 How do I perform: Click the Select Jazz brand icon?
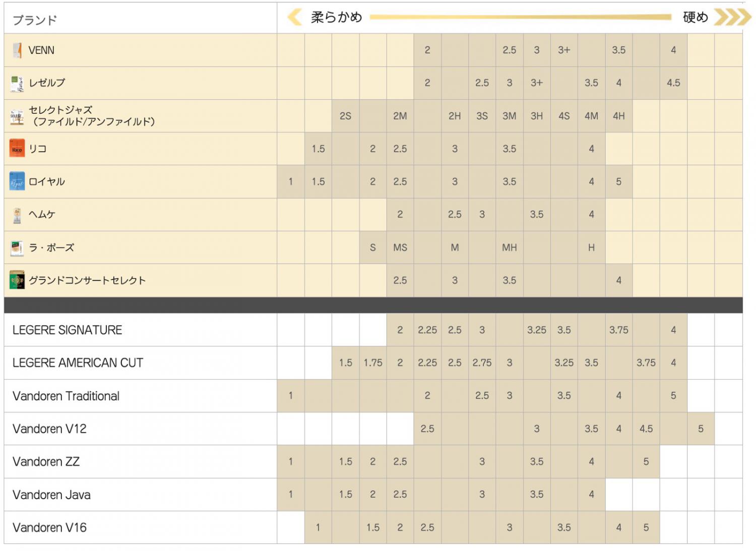coord(17,116)
